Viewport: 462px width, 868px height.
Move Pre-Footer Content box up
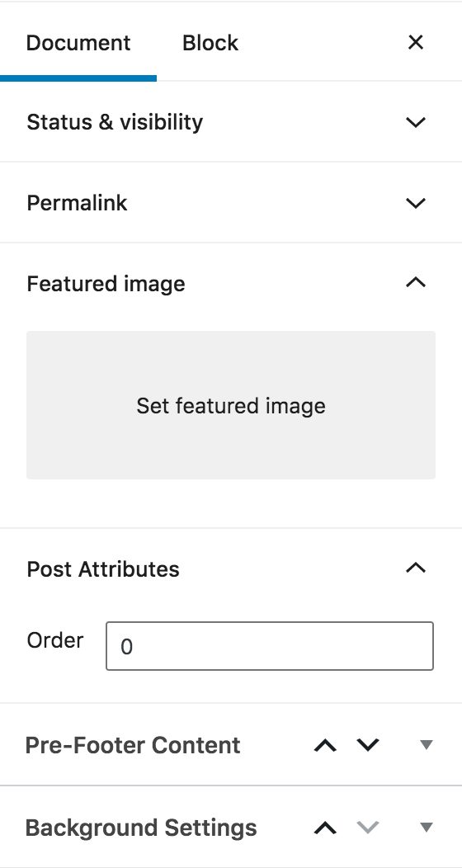click(325, 745)
